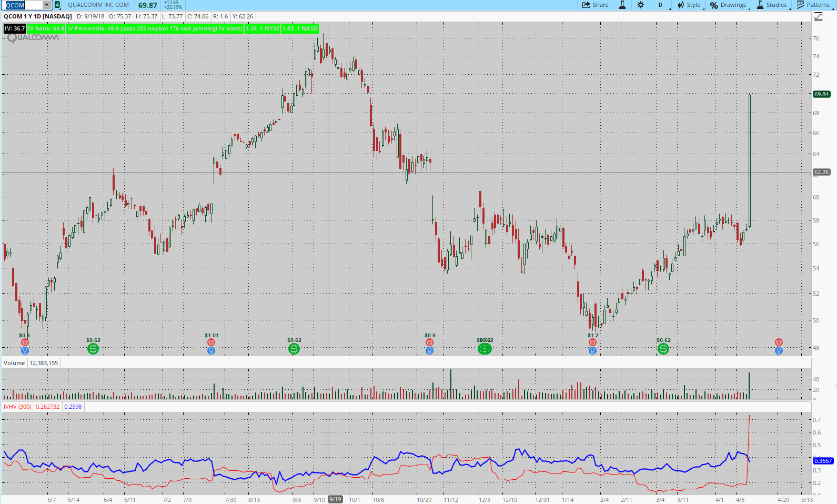The width and height of the screenshot is (837, 504).
Task: Click the 1.83 :1 NASD label
Action: coord(300,28)
